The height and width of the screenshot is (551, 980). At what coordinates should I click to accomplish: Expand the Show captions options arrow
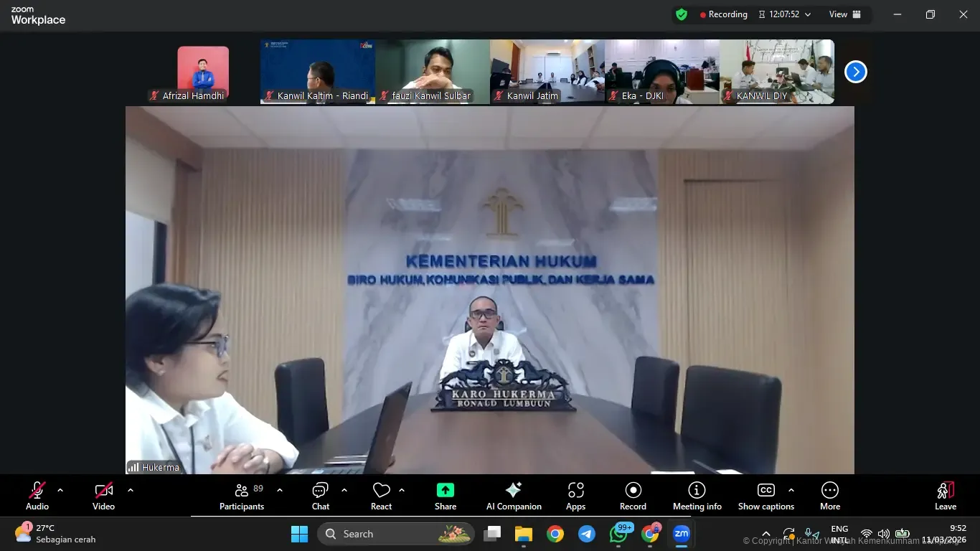791,491
